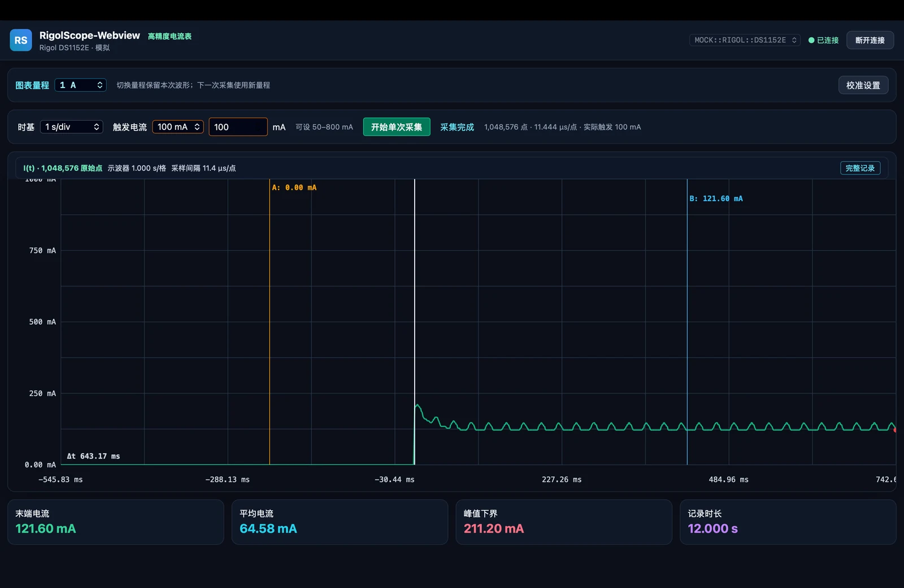904x588 pixels.
Task: Click the white trigger position line
Action: click(415, 322)
